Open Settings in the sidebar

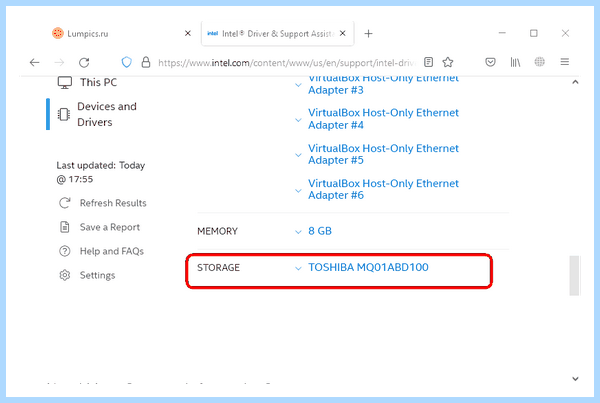[97, 275]
